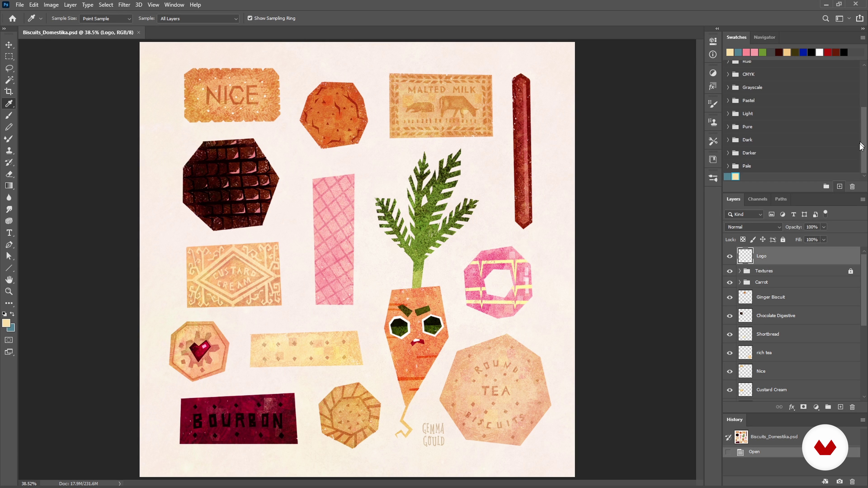Click the Fill percentage field
The height and width of the screenshot is (488, 868).
click(x=812, y=240)
